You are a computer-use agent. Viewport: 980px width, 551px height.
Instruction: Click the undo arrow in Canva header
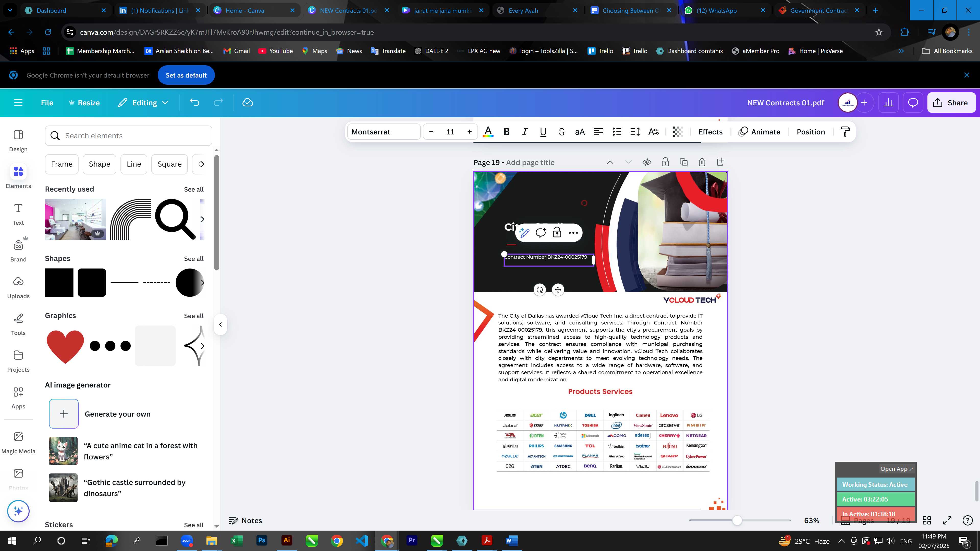(x=194, y=103)
